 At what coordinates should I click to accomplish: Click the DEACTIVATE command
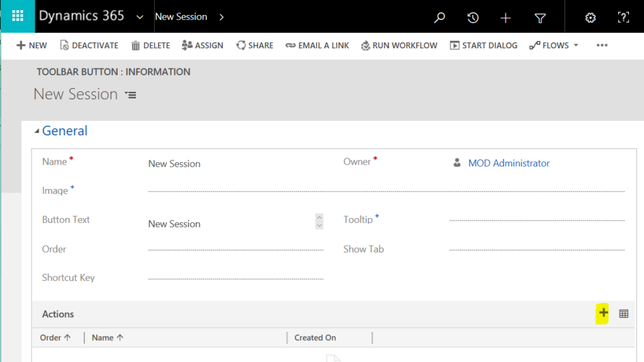click(x=89, y=45)
